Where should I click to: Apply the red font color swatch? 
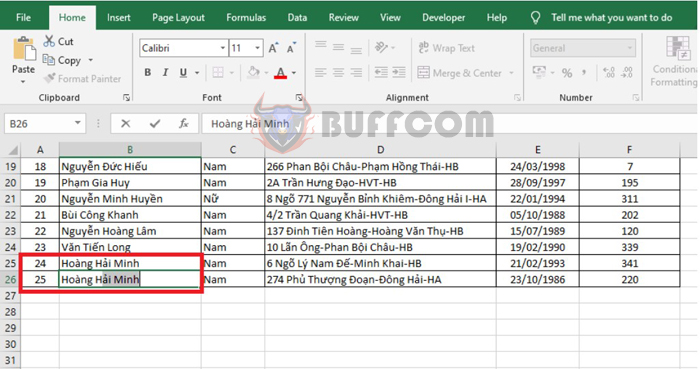(x=280, y=72)
